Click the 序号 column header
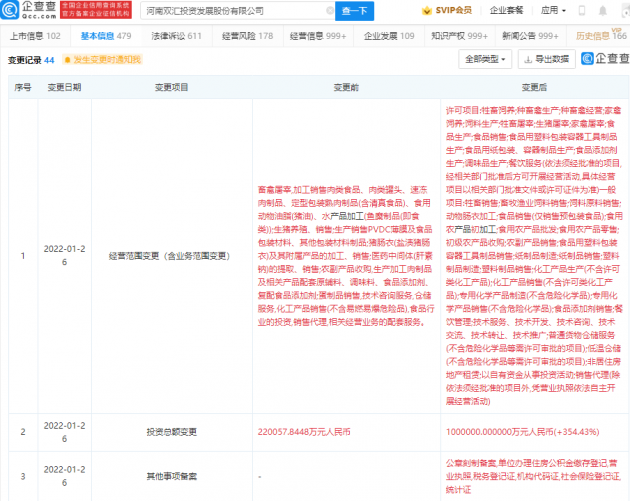 (x=23, y=87)
